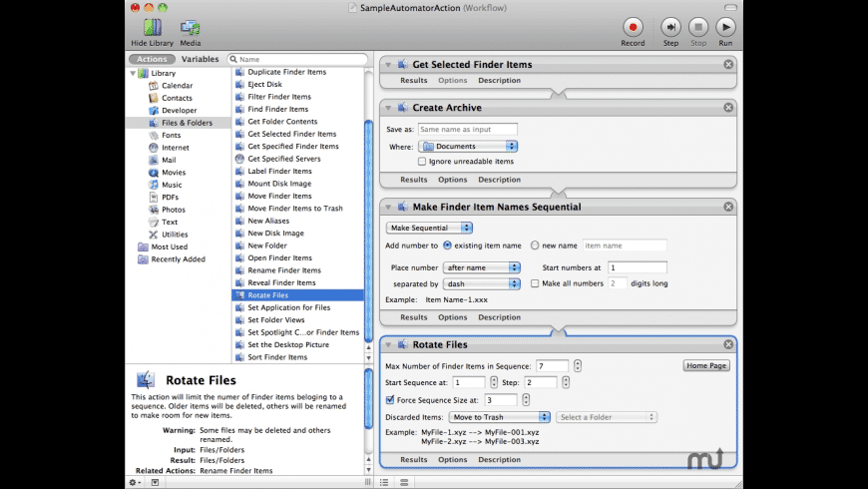Click the action list vertical scrollbar
This screenshot has width=868, height=489.
(x=369, y=220)
